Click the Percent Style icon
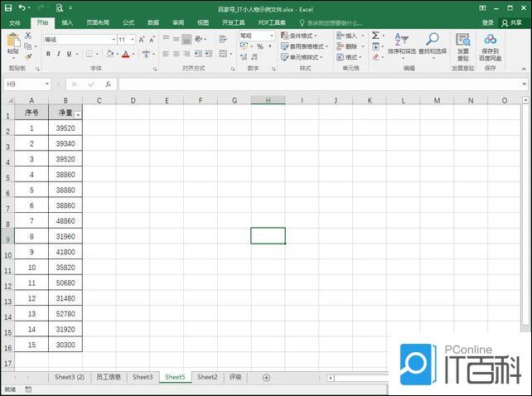The height and width of the screenshot is (396, 532). 260,46
